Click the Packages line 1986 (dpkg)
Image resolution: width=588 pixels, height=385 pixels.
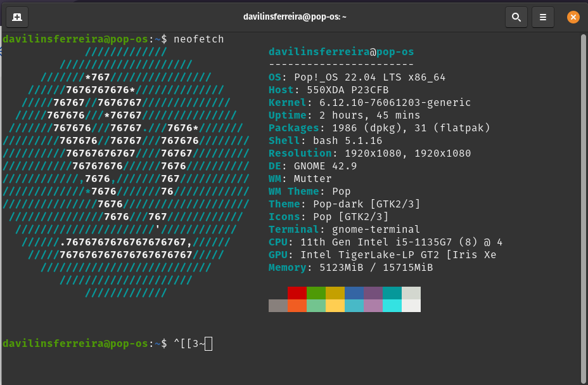click(379, 128)
